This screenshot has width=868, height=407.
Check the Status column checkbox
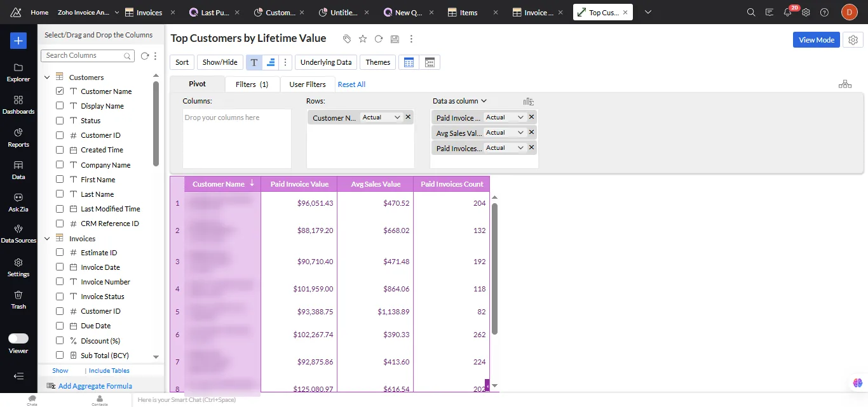(60, 121)
